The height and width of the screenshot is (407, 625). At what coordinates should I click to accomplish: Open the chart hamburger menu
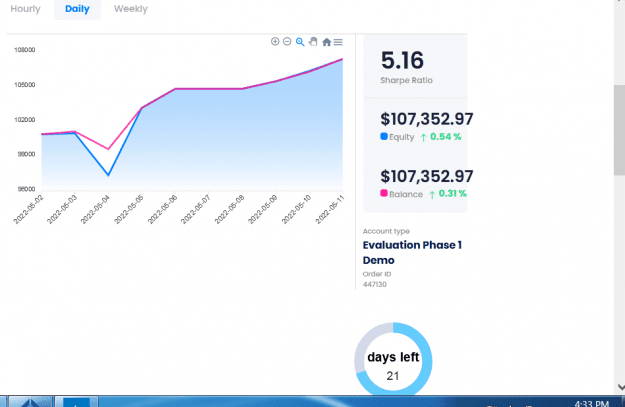338,42
